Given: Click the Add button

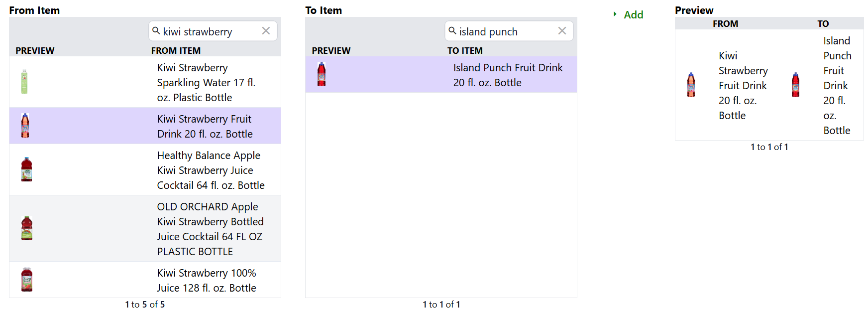Looking at the screenshot, I should click(x=633, y=15).
